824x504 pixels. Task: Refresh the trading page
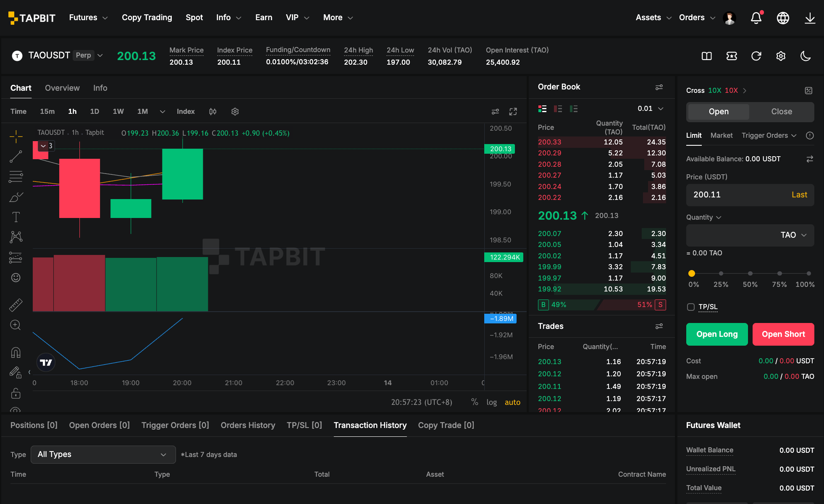coord(756,56)
